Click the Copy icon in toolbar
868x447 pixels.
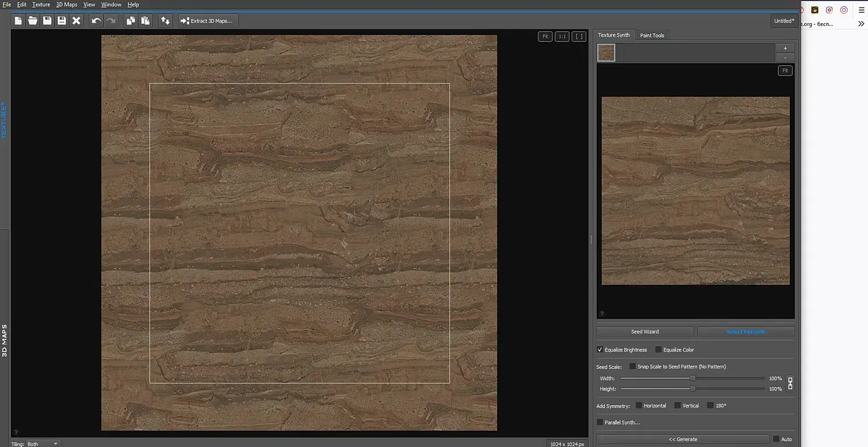131,21
